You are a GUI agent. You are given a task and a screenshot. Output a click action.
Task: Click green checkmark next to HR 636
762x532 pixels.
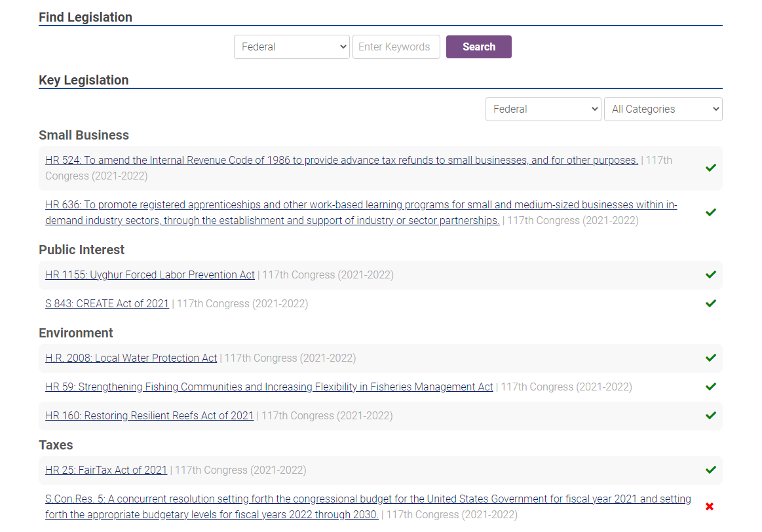click(x=710, y=212)
